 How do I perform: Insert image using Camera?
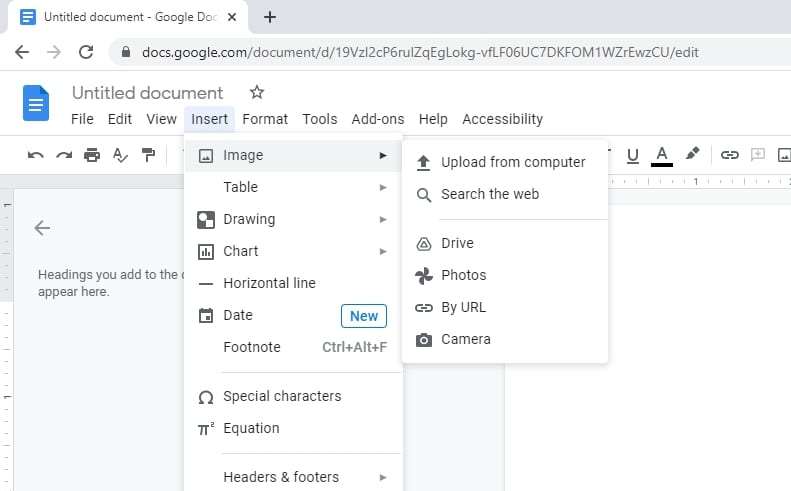[505, 340]
